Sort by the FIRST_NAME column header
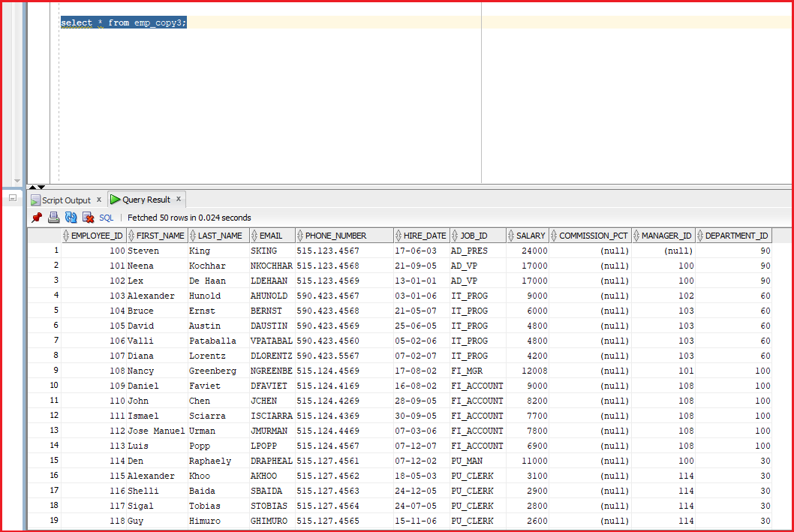 (x=157, y=236)
